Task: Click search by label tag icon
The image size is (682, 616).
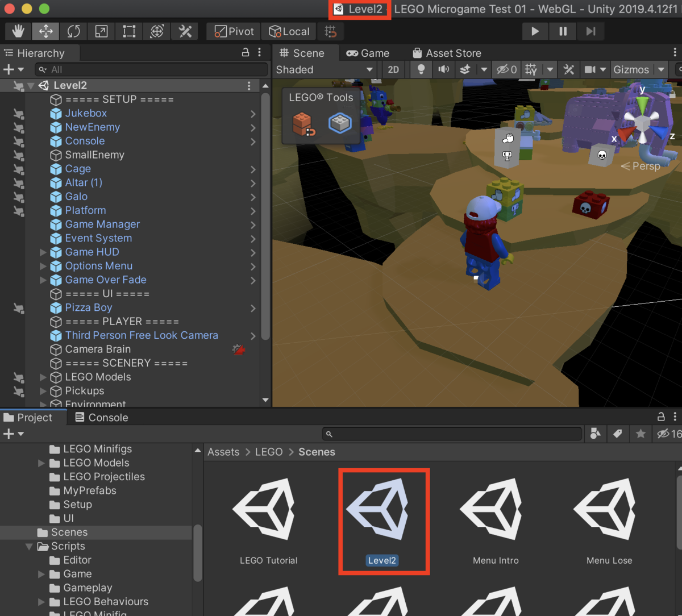Action: tap(618, 434)
